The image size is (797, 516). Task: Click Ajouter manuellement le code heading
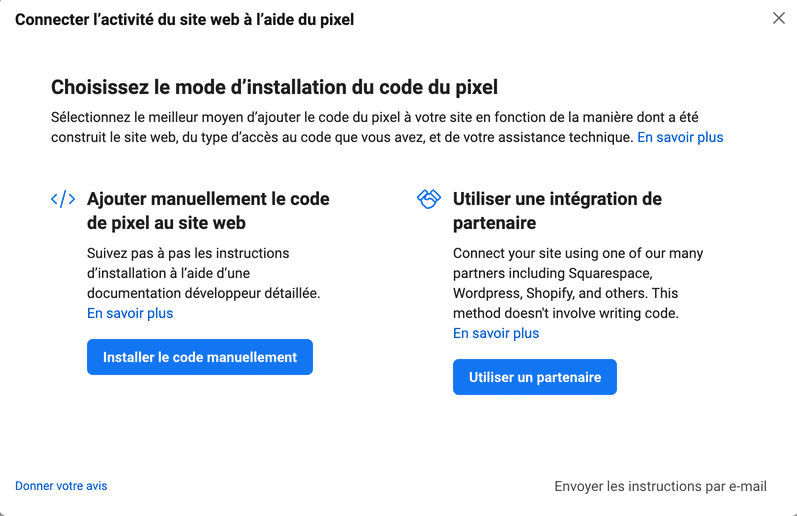[208, 211]
